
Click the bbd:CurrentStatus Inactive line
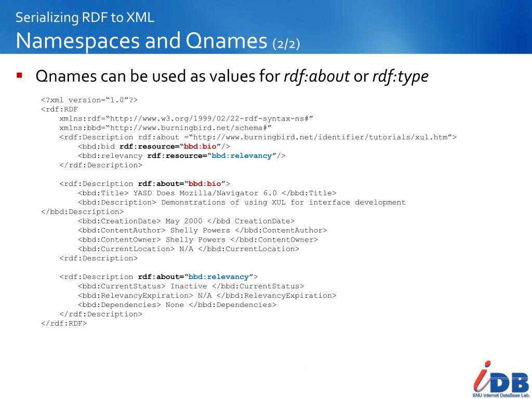coord(191,286)
